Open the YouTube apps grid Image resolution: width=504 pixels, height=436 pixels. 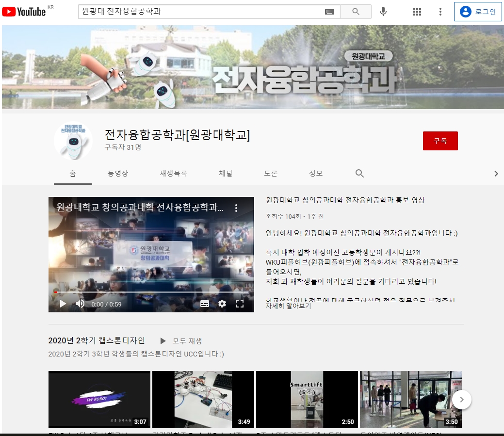click(x=417, y=12)
